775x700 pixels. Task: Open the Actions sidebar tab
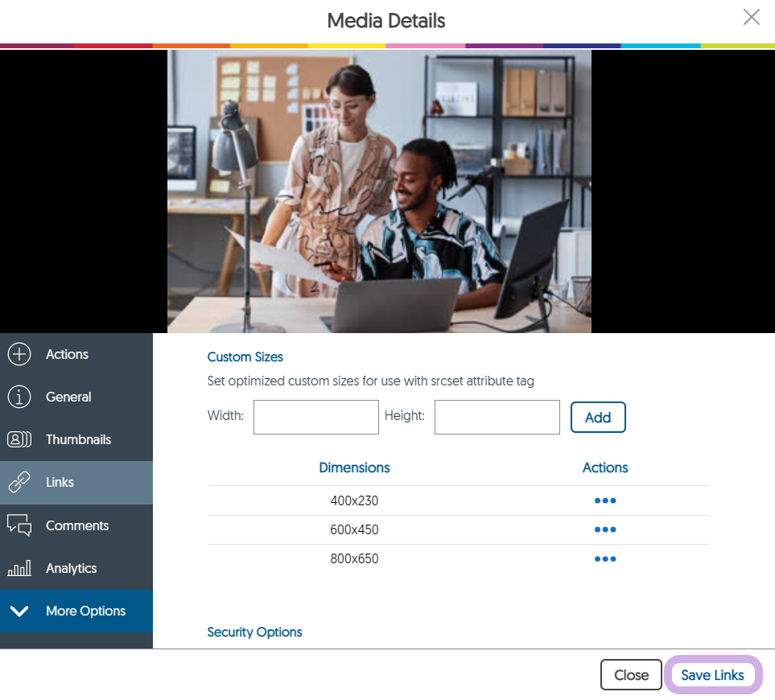pyautogui.click(x=76, y=354)
